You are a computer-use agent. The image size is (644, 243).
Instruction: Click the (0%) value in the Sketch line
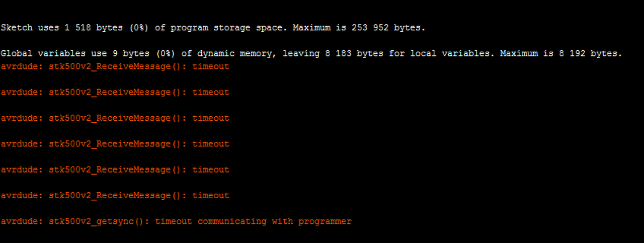[x=138, y=28]
